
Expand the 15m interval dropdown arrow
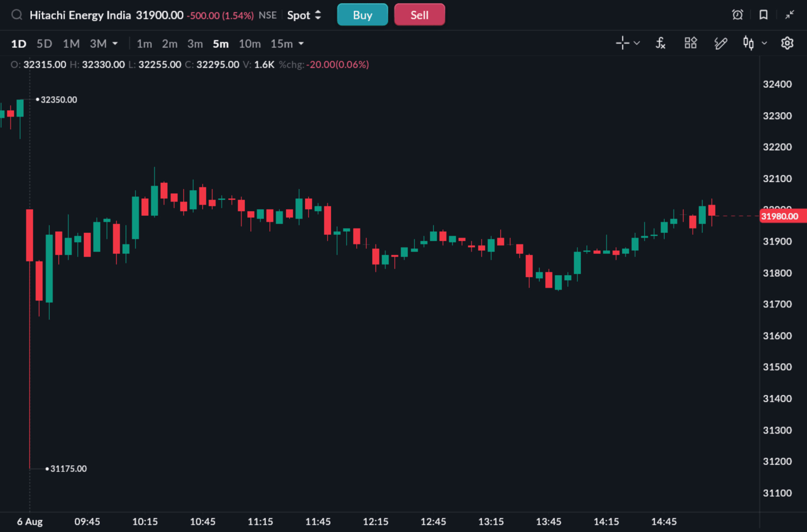click(x=301, y=44)
